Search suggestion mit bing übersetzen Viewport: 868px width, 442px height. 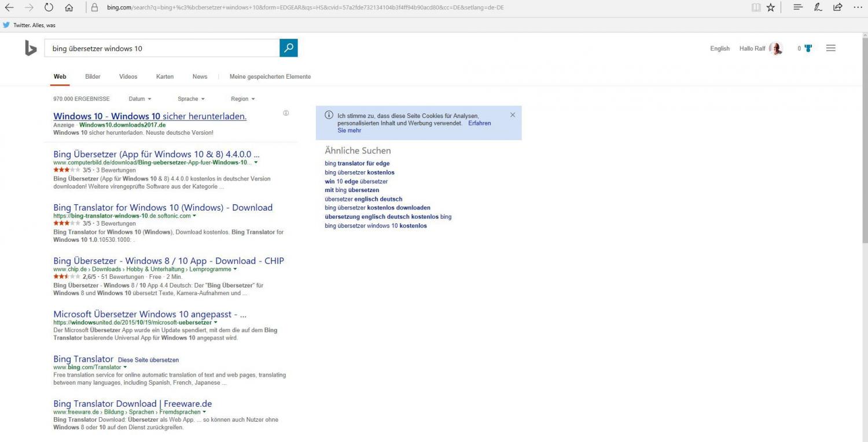click(352, 190)
